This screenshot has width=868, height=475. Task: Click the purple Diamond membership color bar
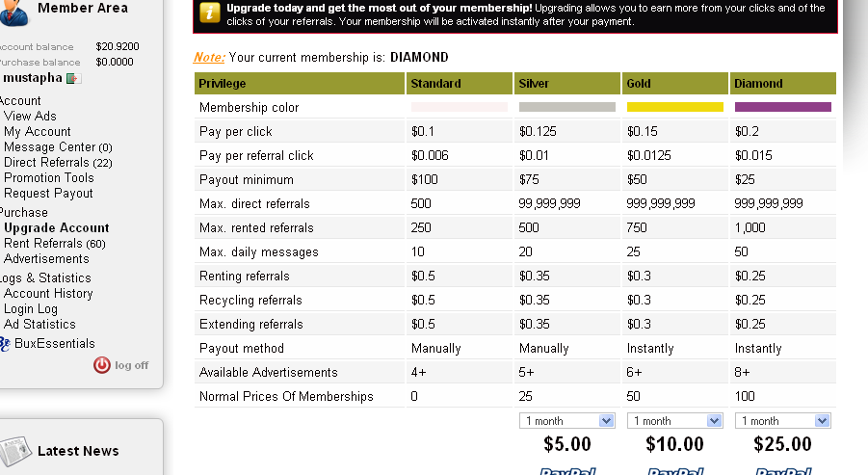[783, 107]
